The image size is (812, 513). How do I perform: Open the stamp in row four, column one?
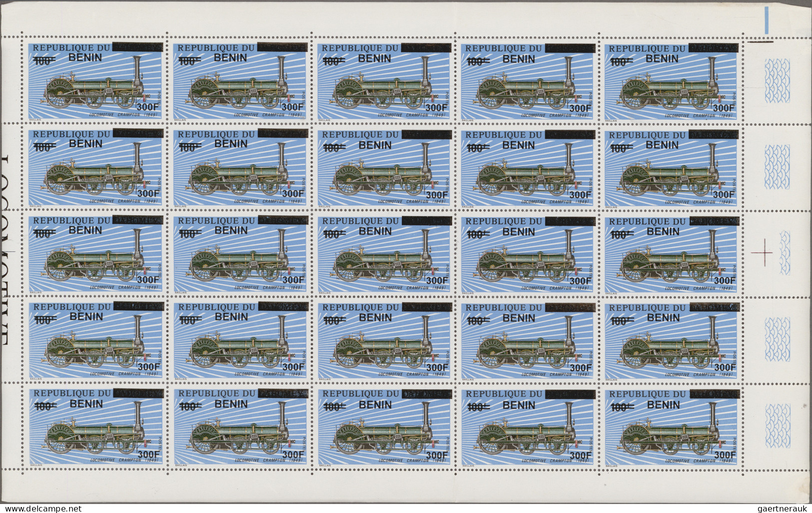point(96,340)
